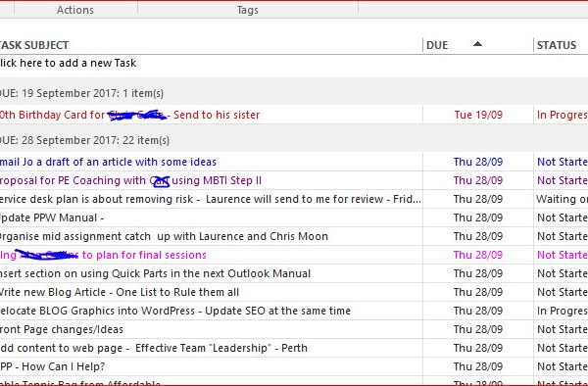Click the Actions ribbon group label
Image resolution: width=588 pixels, height=386 pixels.
point(75,10)
